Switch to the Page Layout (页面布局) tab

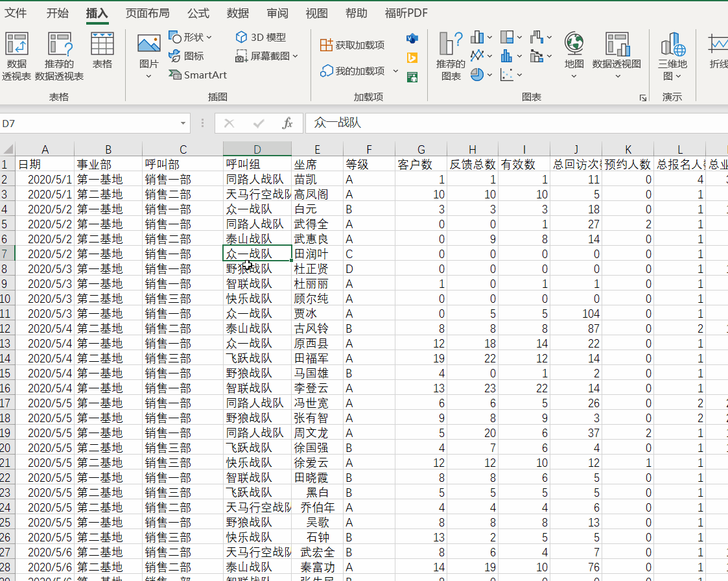click(x=148, y=13)
